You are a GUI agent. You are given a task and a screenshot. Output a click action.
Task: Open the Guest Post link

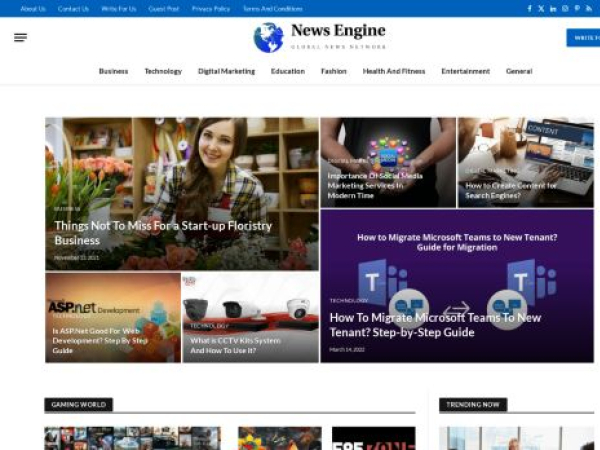(164, 8)
